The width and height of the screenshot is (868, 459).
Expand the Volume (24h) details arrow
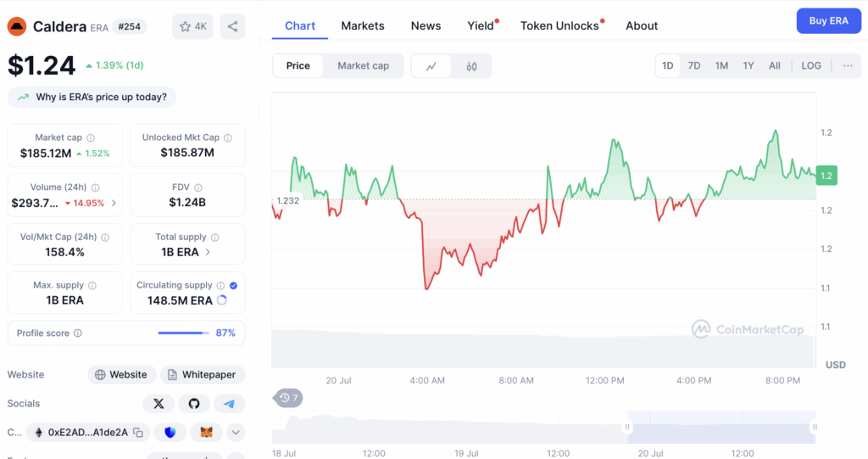coord(114,203)
